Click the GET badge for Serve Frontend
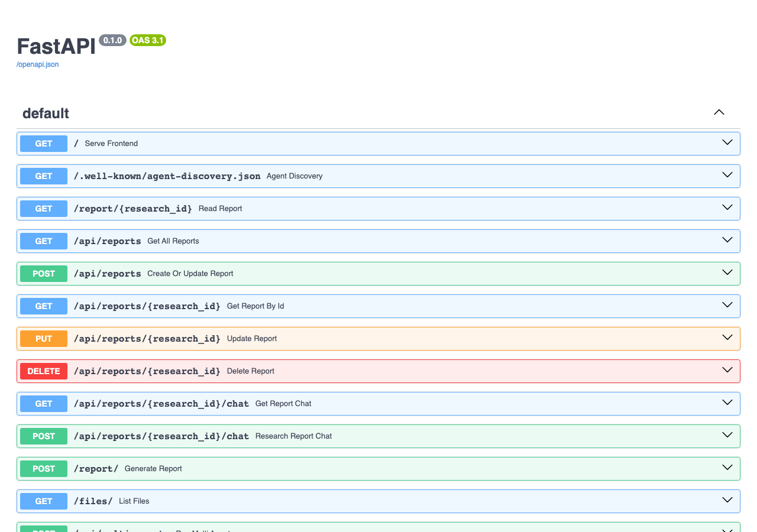 (44, 144)
